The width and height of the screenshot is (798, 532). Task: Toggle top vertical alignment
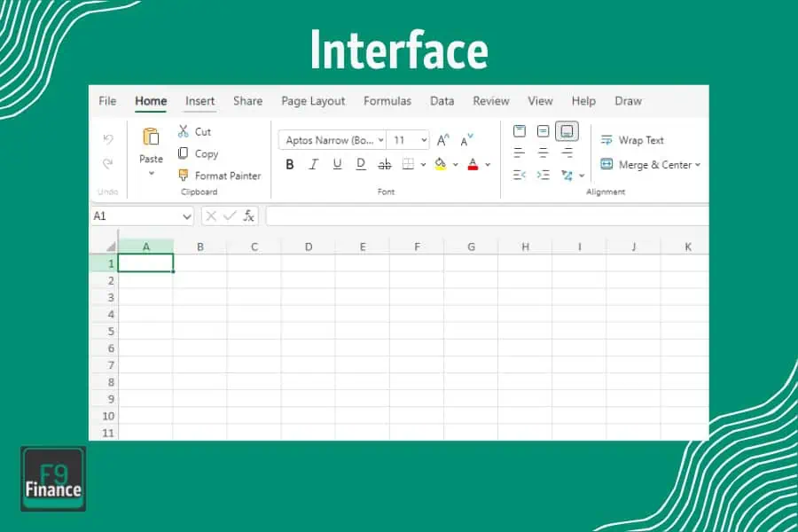point(519,130)
